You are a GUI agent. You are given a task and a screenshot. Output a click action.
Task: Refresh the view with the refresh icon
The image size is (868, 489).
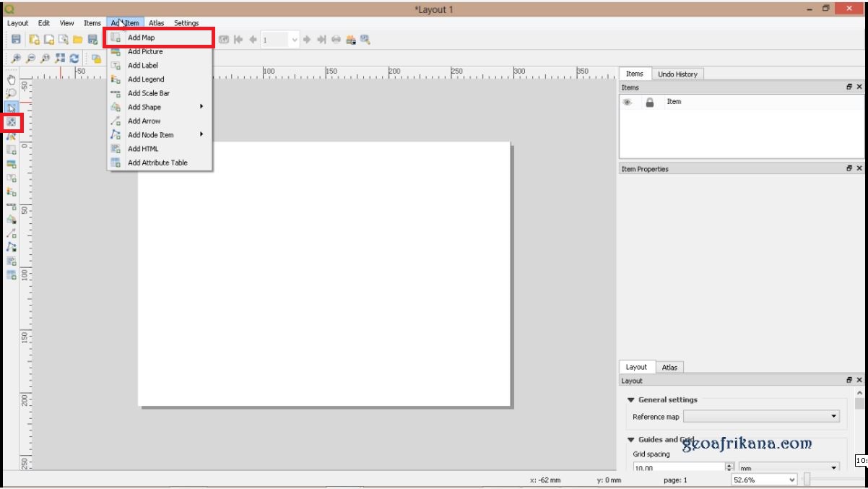pos(74,59)
